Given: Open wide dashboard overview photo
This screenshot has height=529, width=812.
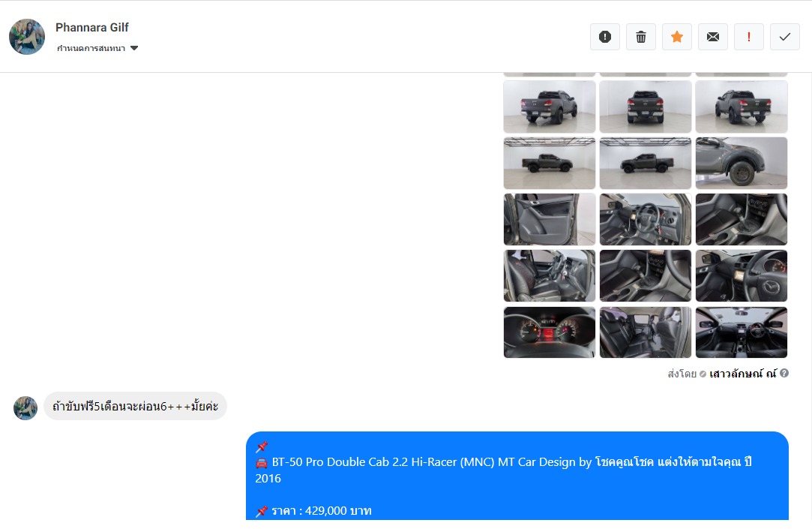Looking at the screenshot, I should click(x=742, y=332).
